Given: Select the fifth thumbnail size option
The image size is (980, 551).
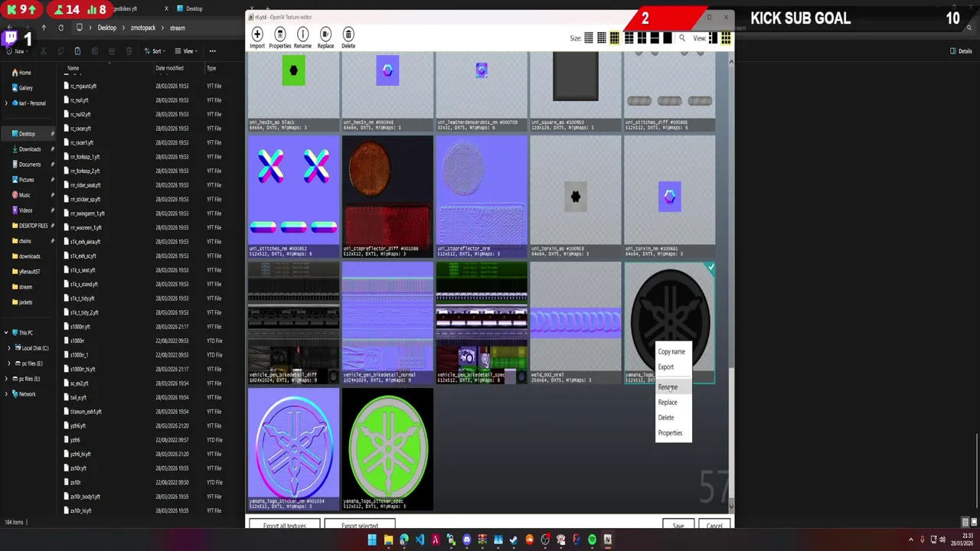Looking at the screenshot, I should pyautogui.click(x=642, y=38).
